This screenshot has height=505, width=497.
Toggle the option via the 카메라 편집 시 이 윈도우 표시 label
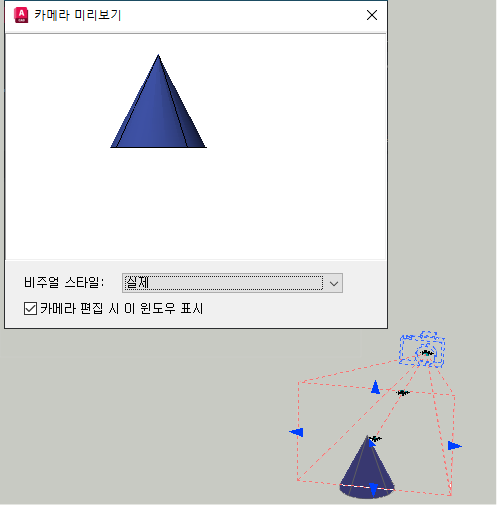coord(121,308)
